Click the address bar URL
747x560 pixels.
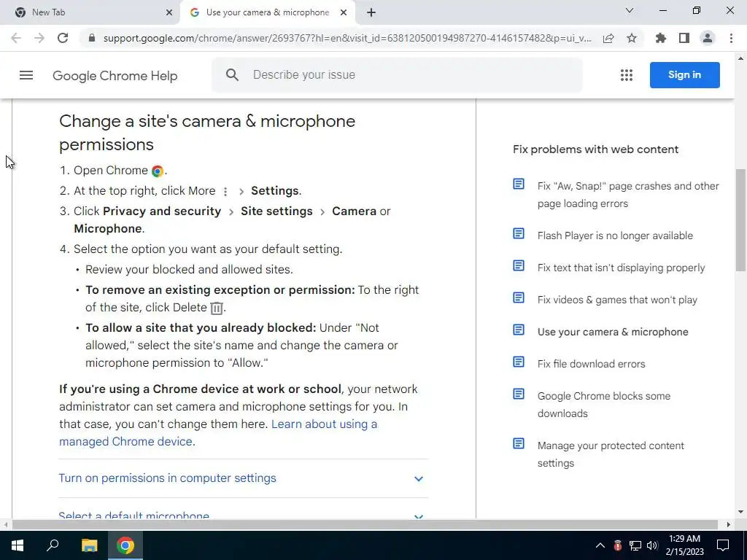pyautogui.click(x=347, y=38)
